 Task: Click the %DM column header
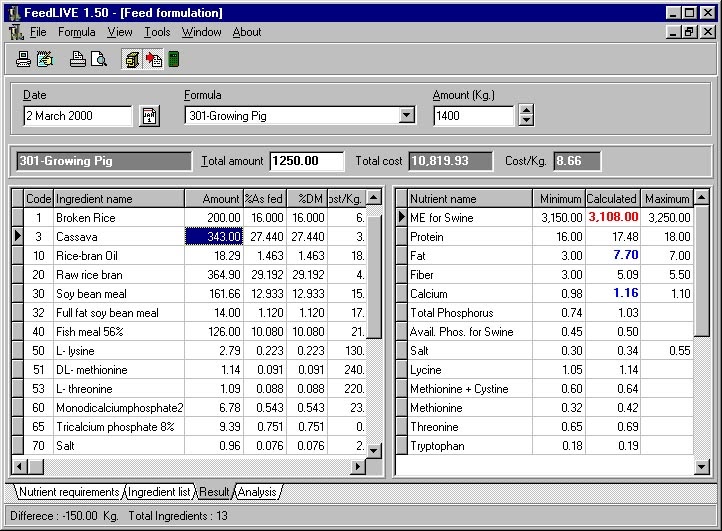[x=307, y=198]
